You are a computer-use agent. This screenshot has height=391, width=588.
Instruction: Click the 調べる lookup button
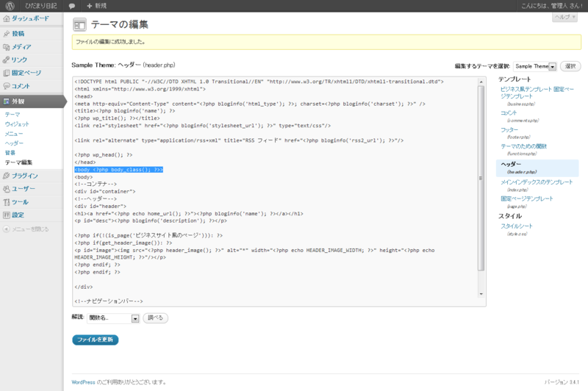[155, 318]
